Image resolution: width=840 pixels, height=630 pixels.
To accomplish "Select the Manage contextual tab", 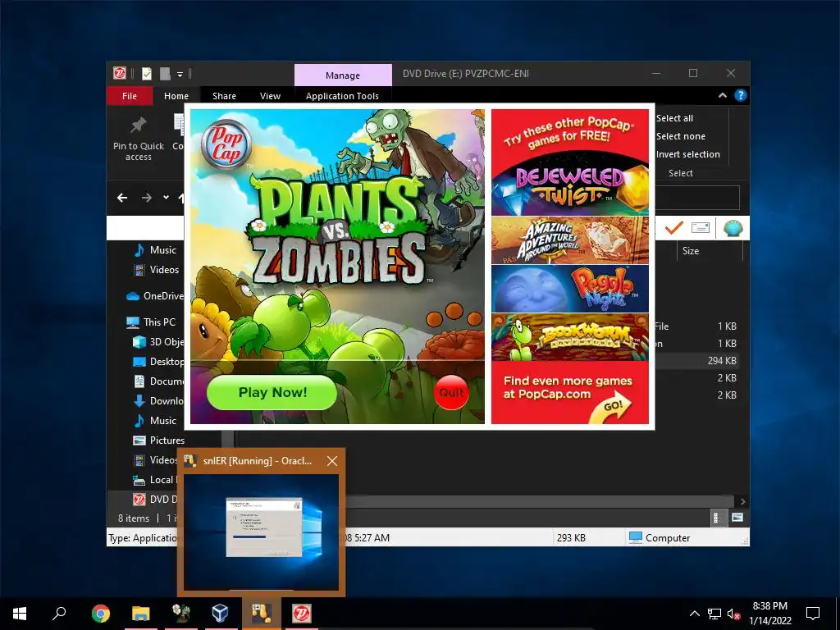I will [343, 75].
